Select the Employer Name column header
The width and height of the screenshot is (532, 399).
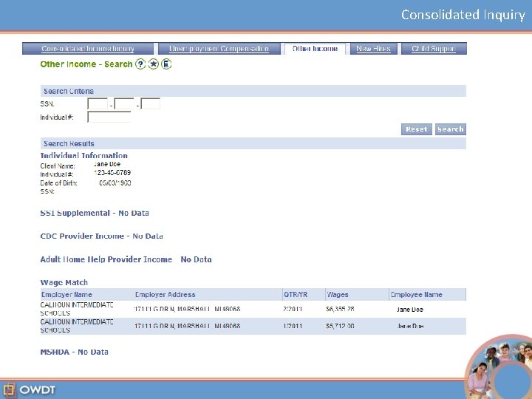66,295
